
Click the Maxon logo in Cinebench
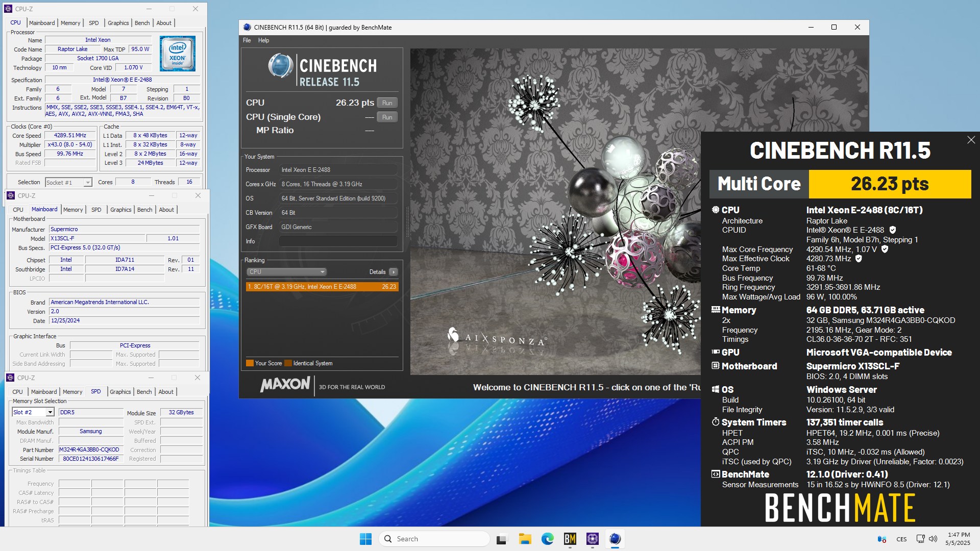(285, 384)
